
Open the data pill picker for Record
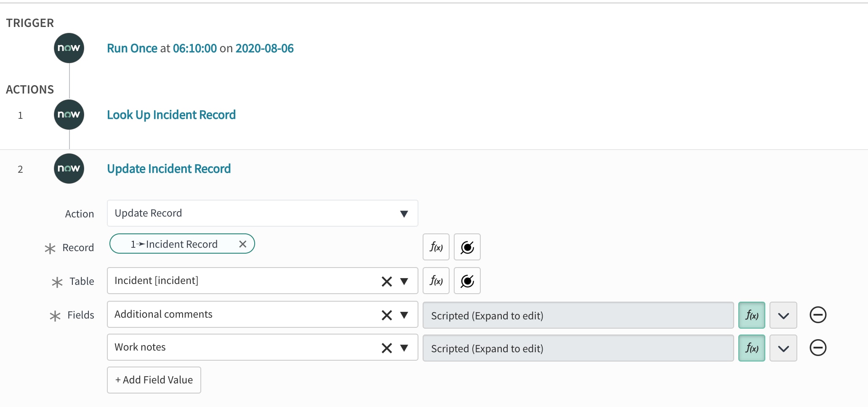coord(467,247)
